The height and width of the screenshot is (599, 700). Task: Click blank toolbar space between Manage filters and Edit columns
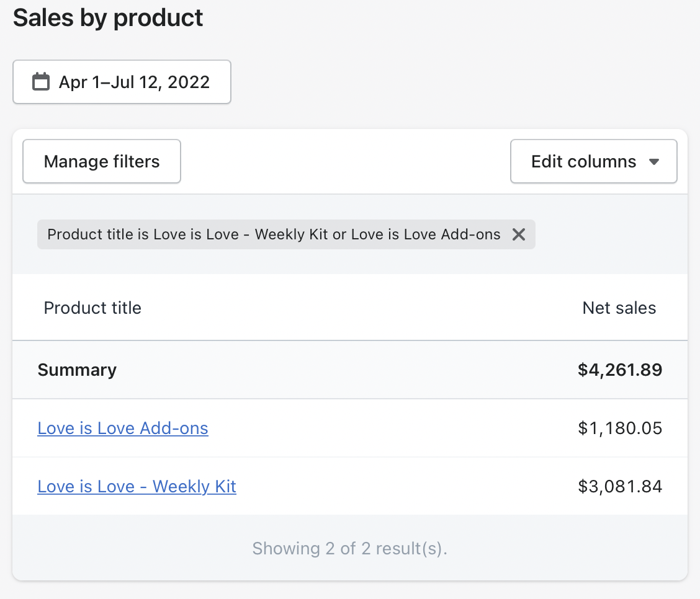[345, 162]
